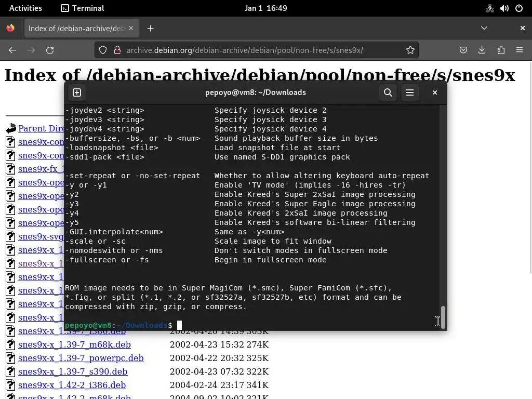Click the Firefox page vertical scrollbar

point(530,168)
